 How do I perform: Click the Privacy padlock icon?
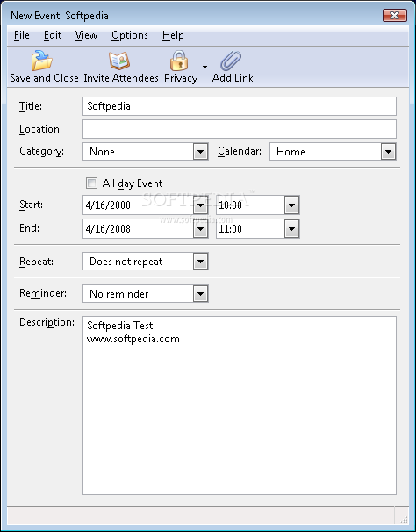[179, 61]
